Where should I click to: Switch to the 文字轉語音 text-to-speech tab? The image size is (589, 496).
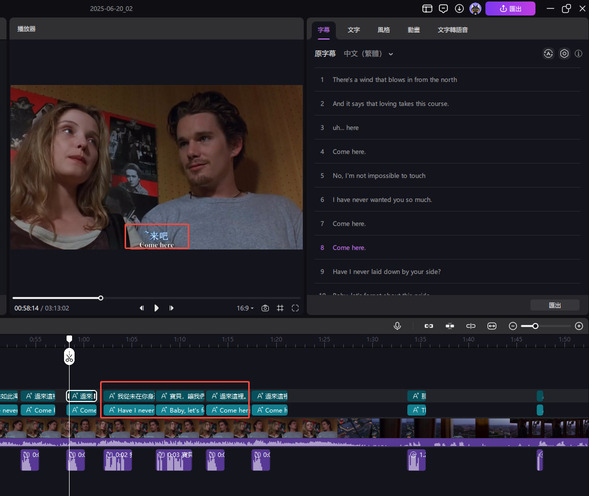tap(452, 30)
